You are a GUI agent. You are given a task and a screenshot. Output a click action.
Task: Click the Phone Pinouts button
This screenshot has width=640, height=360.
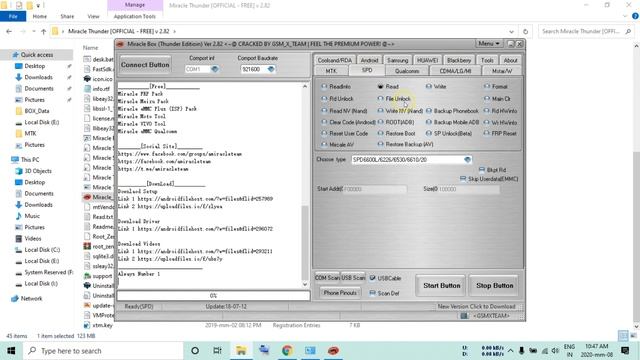tap(340, 293)
